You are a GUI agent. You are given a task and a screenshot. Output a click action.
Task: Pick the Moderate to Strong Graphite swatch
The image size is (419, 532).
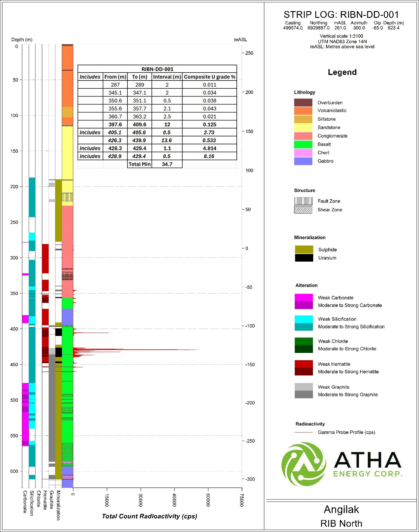coord(304,395)
